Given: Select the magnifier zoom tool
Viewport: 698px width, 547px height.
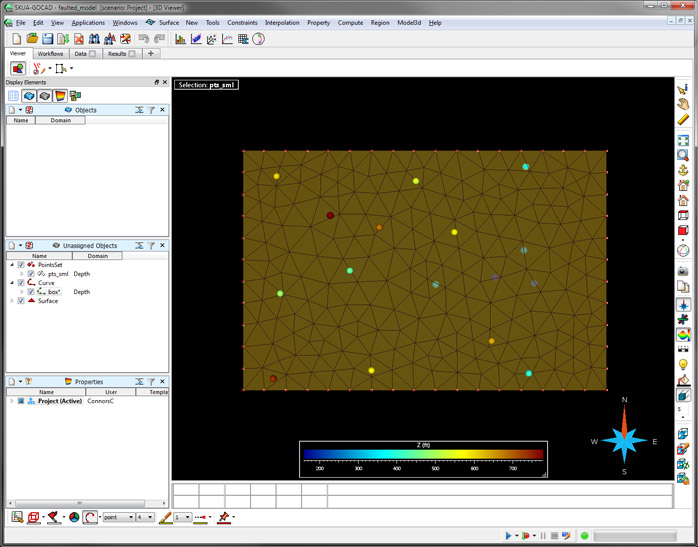Looking at the screenshot, I should point(683,155).
